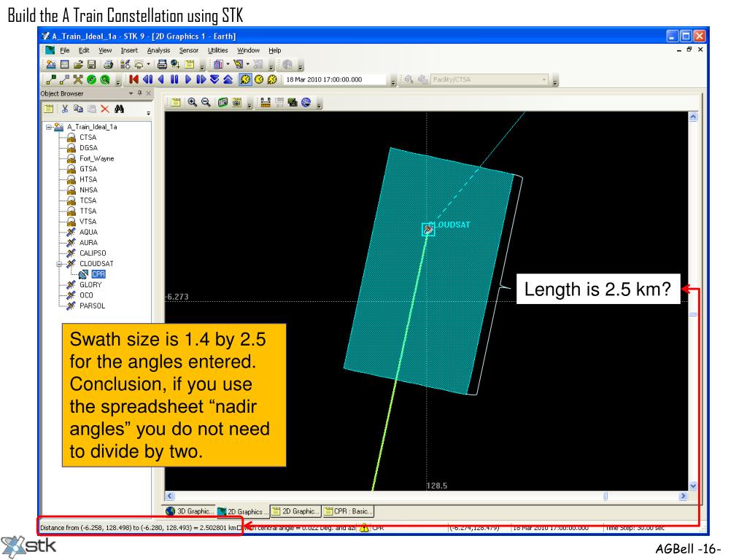This screenshot has width=747, height=560.
Task: Click the Open scenario folder icon
Action: tap(79, 64)
